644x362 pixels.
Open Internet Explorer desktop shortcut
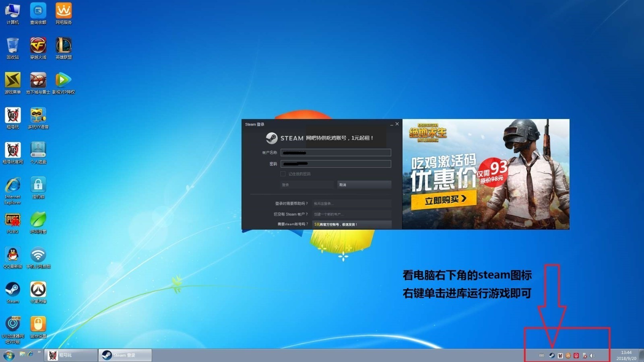pyautogui.click(x=12, y=191)
